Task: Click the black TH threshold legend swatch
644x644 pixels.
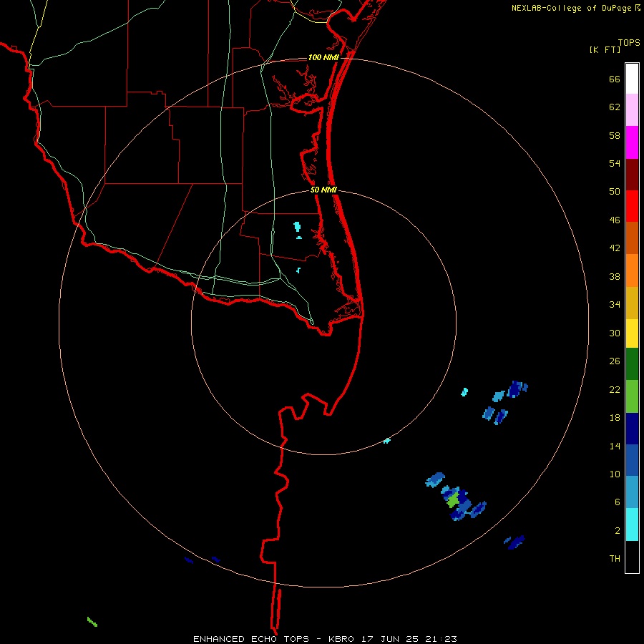Action: [x=632, y=557]
